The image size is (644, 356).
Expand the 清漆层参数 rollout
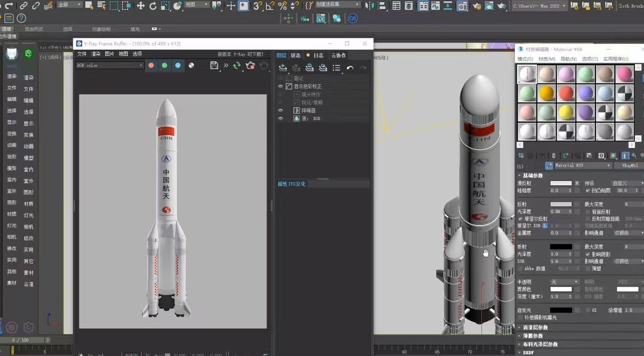click(x=535, y=328)
